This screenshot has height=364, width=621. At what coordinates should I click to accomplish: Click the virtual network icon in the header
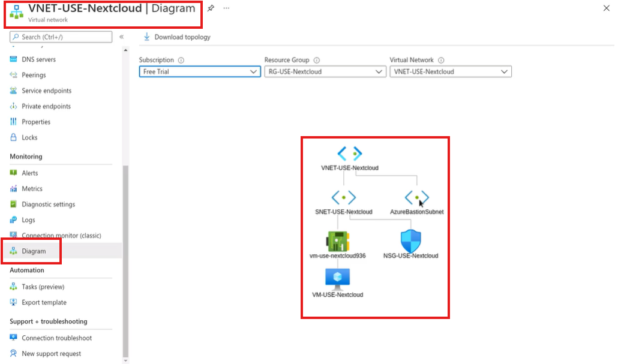pos(17,12)
